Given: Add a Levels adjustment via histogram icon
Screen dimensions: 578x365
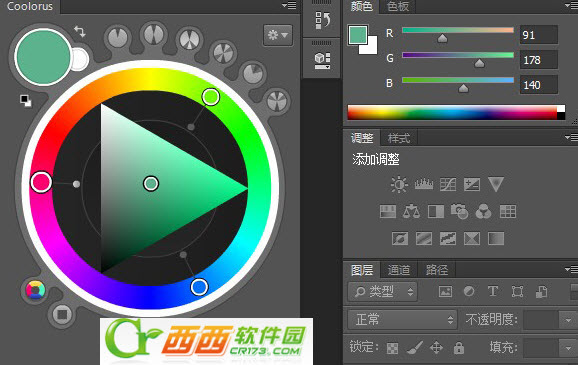Looking at the screenshot, I should 424,184.
